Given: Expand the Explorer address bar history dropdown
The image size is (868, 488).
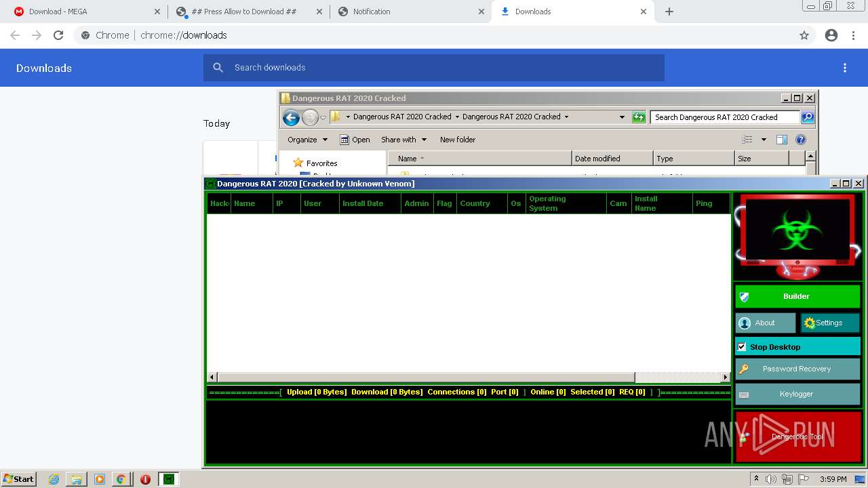Looking at the screenshot, I should (622, 117).
